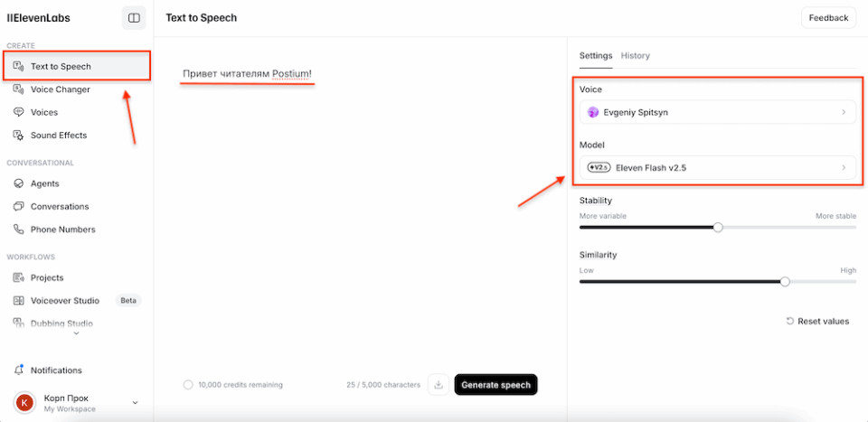Click the Generate speech button

(x=496, y=385)
